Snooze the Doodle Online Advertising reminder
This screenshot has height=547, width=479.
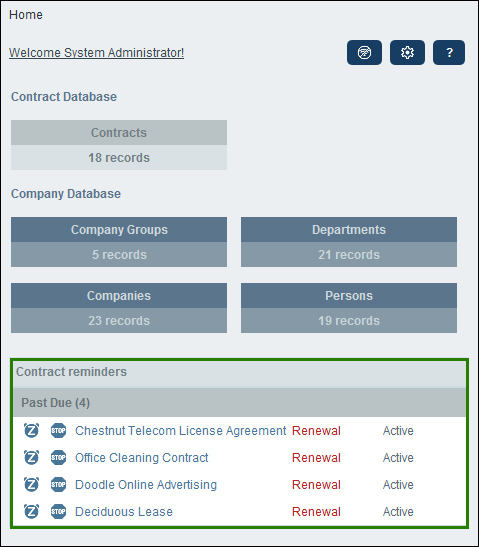pos(31,485)
